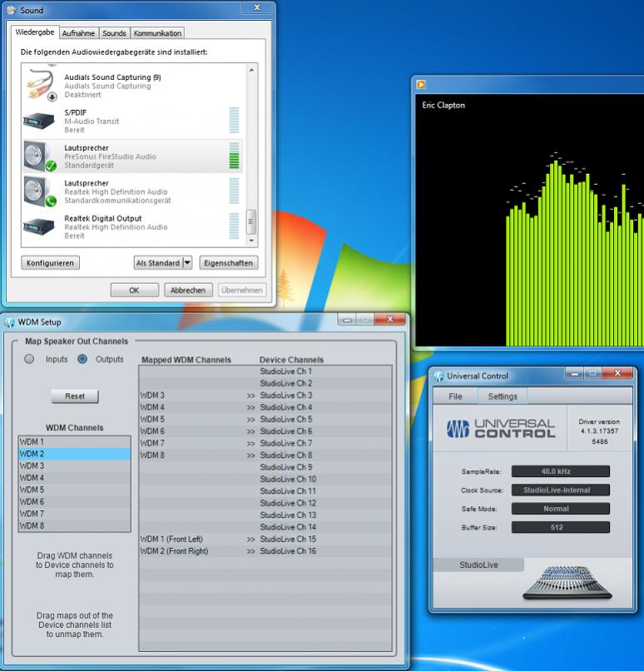The height and width of the screenshot is (671, 644).
Task: Select the S/PDIF M-Audio Transit device icon
Action: point(38,121)
